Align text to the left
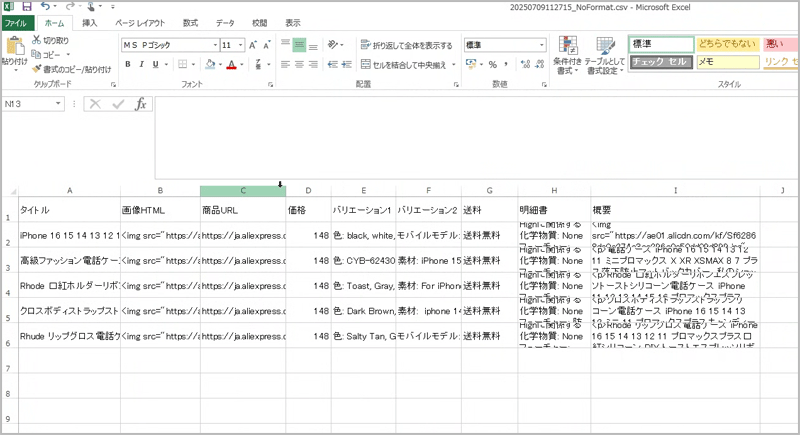The width and height of the screenshot is (800, 435). click(285, 64)
